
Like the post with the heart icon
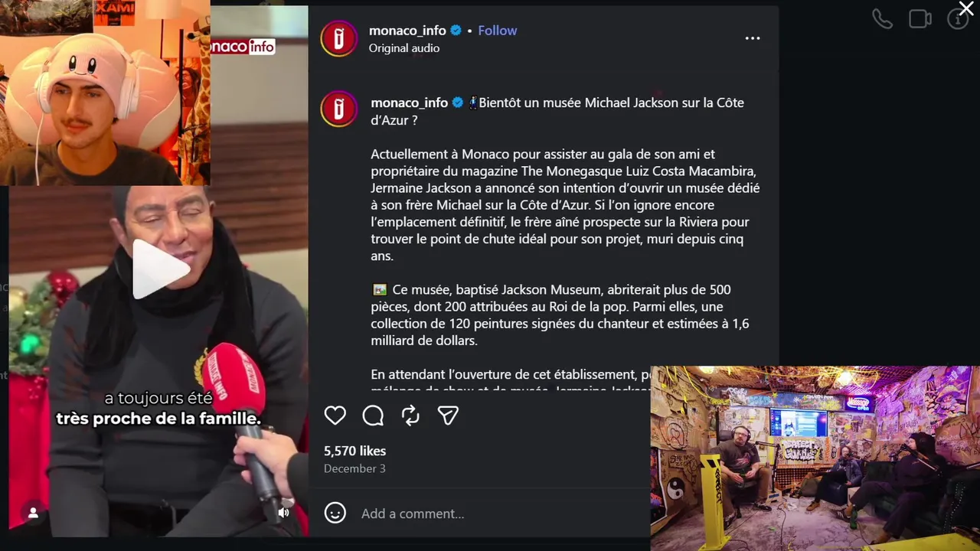tap(335, 416)
